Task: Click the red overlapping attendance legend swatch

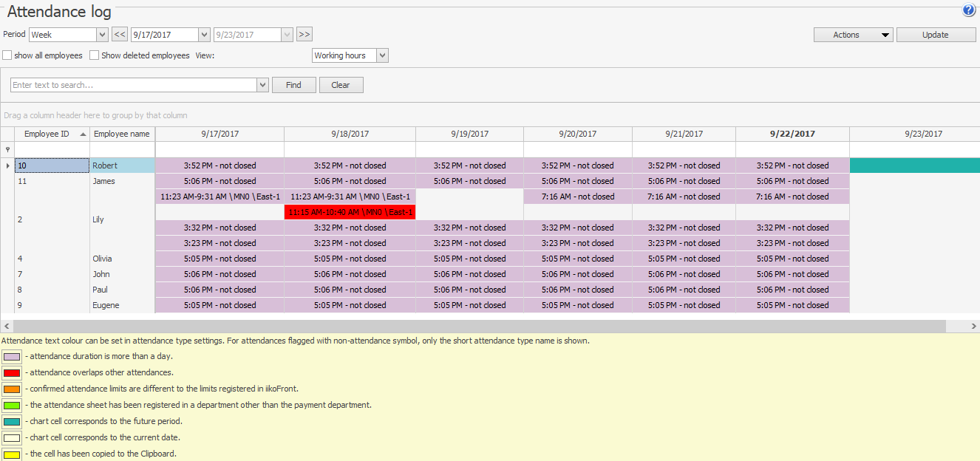Action: (x=12, y=373)
